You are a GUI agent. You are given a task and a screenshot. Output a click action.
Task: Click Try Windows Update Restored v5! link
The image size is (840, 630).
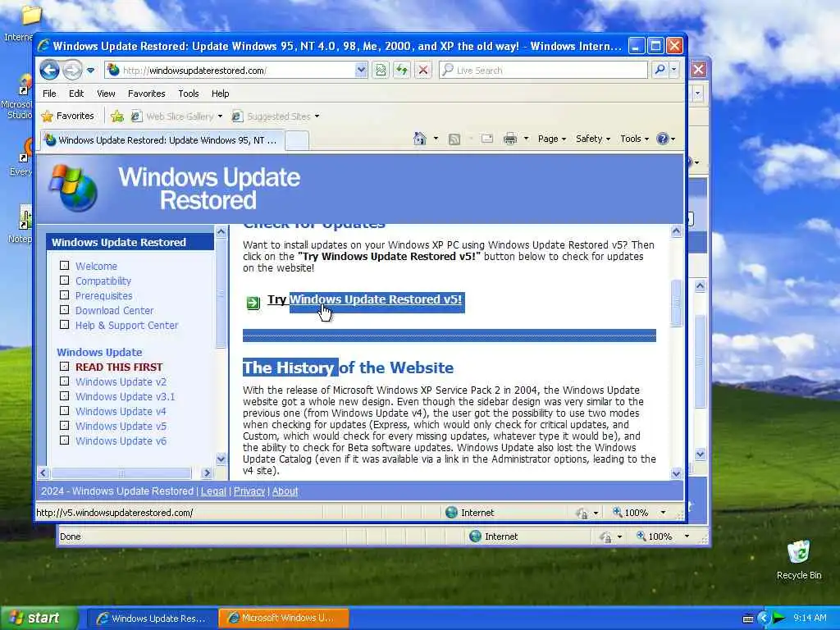pyautogui.click(x=365, y=299)
